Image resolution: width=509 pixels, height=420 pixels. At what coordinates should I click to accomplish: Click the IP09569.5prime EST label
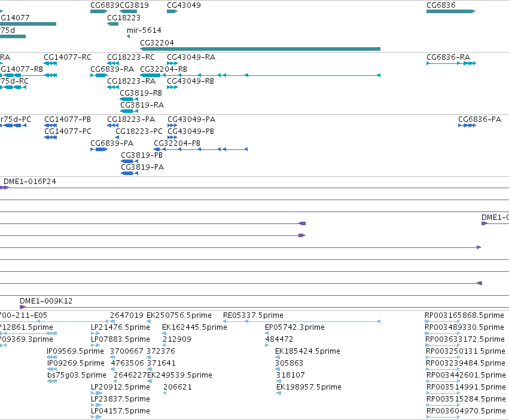[x=75, y=351]
